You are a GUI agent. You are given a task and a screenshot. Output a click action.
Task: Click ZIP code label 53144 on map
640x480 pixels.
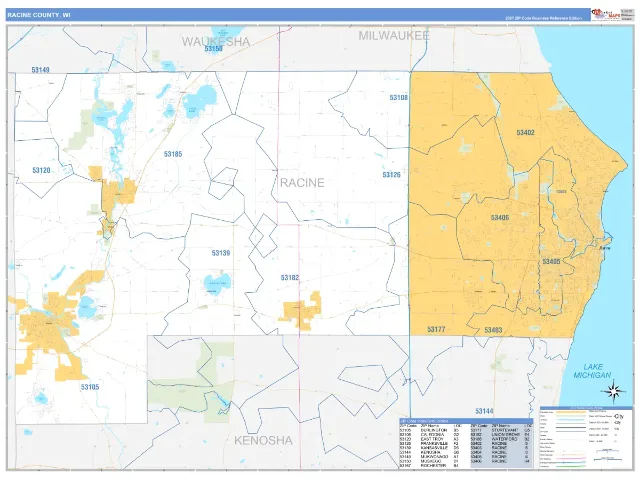click(x=484, y=411)
